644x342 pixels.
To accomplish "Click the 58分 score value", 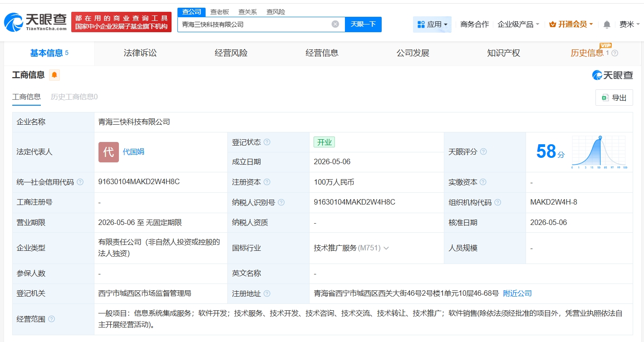I will click(550, 152).
